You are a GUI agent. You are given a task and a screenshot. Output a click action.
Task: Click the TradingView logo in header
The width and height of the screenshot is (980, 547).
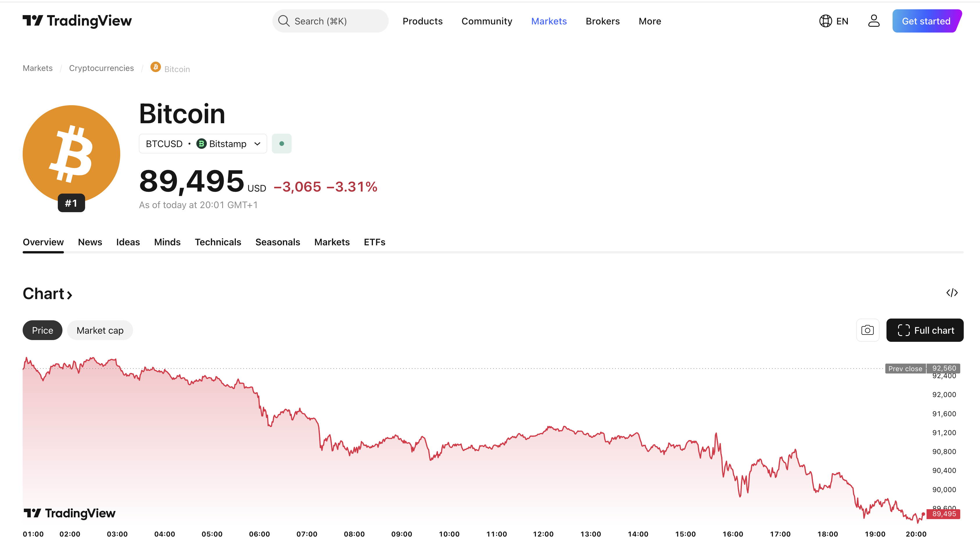(77, 21)
